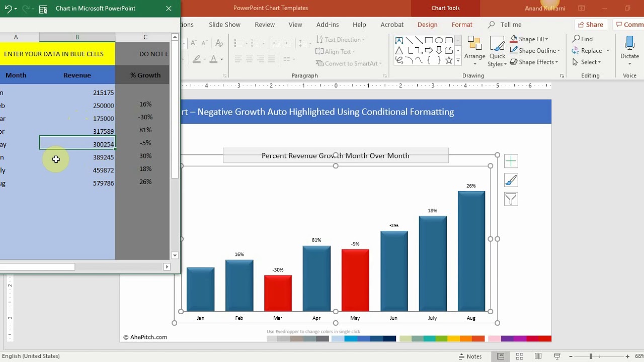Open Chart Tools Design tab
Screen dimensions: 644x362
point(427,24)
